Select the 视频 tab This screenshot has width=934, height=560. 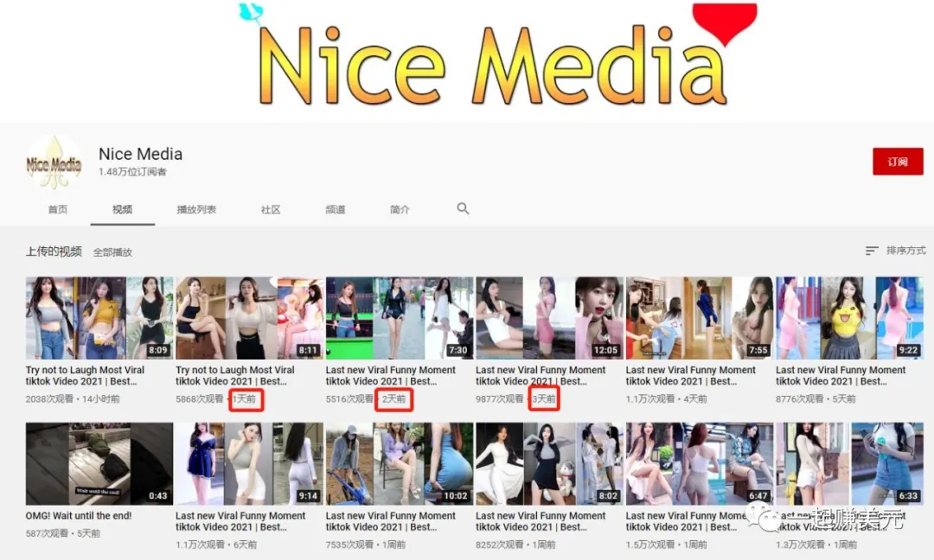tap(122, 209)
